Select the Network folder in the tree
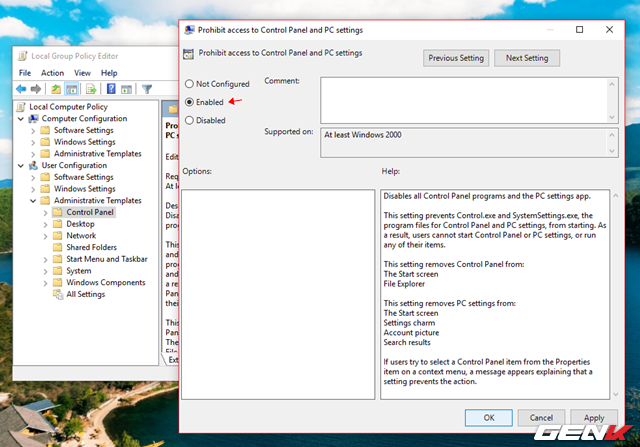Screen dimensions: 640x447 [x=81, y=236]
